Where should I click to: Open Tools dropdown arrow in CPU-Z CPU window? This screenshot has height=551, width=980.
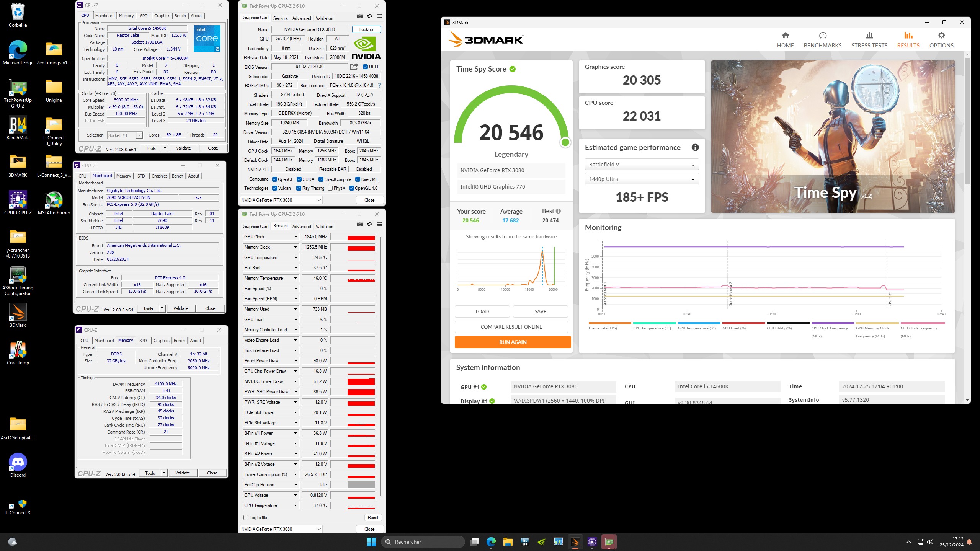(x=165, y=148)
